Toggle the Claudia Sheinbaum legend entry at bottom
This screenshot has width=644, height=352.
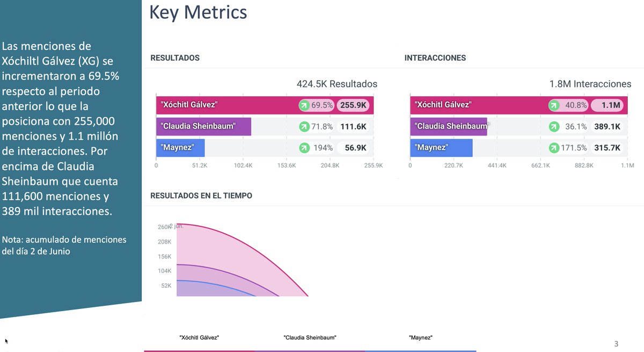tap(310, 337)
